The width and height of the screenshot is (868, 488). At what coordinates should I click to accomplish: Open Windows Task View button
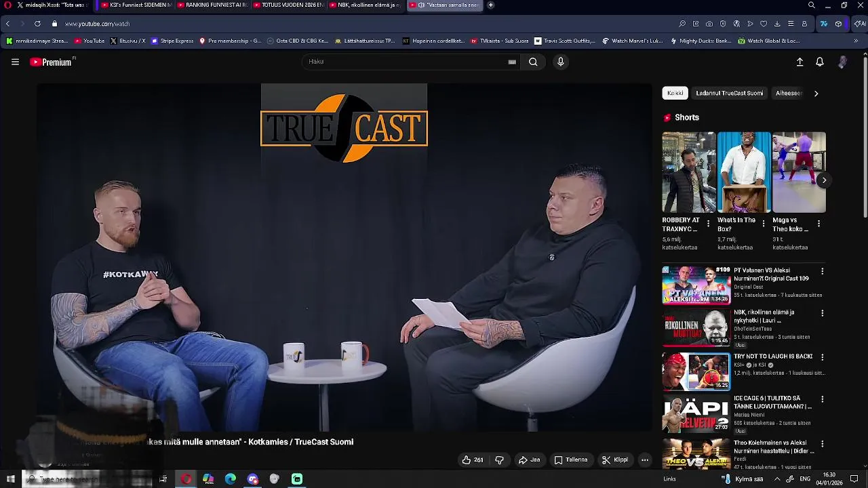click(163, 479)
